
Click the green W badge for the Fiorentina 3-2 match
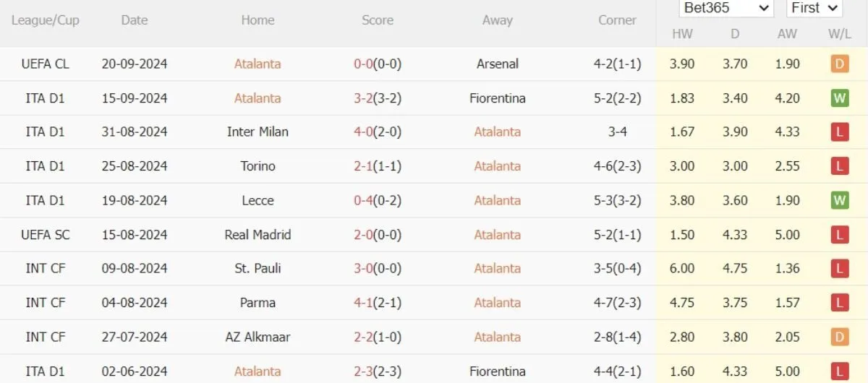click(839, 98)
